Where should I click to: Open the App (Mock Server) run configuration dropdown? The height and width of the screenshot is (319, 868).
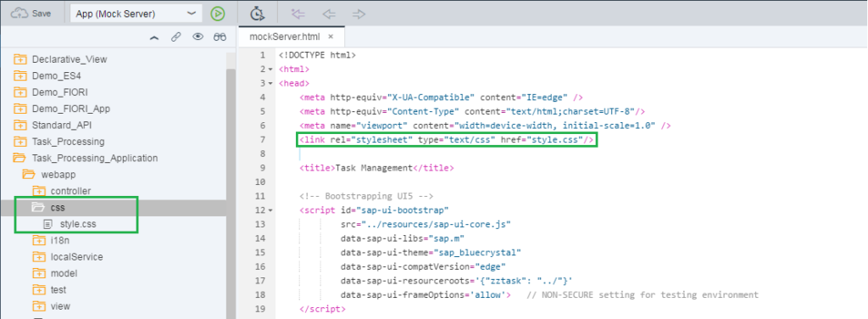tap(136, 14)
